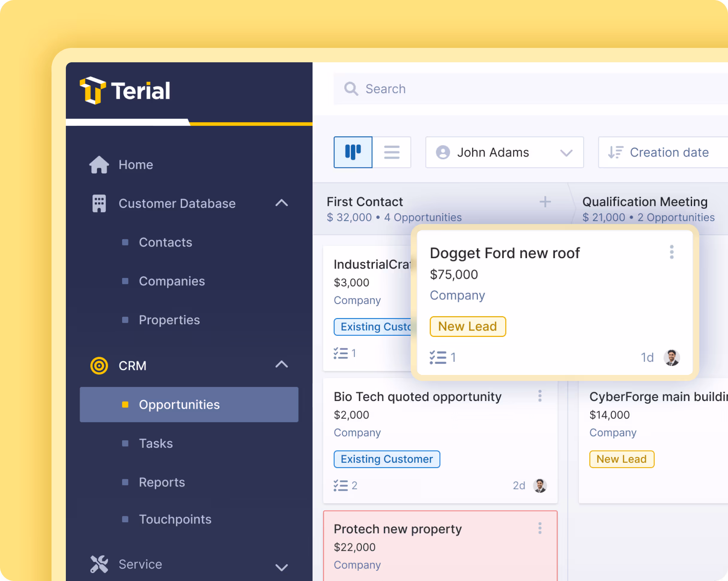Viewport: 728px width, 581px height.
Task: Open the Home section
Action: pos(135,165)
